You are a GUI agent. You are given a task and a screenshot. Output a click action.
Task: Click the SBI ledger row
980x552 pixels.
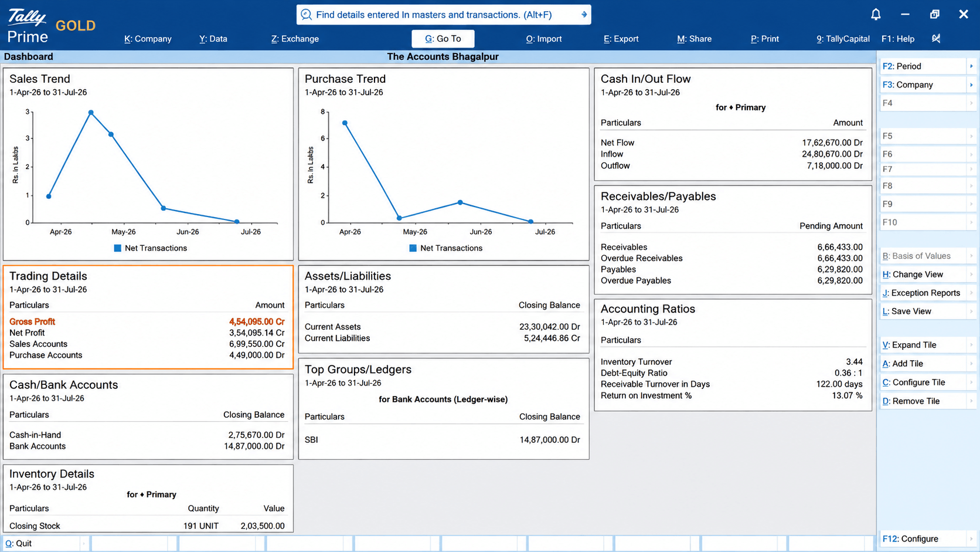(x=443, y=439)
